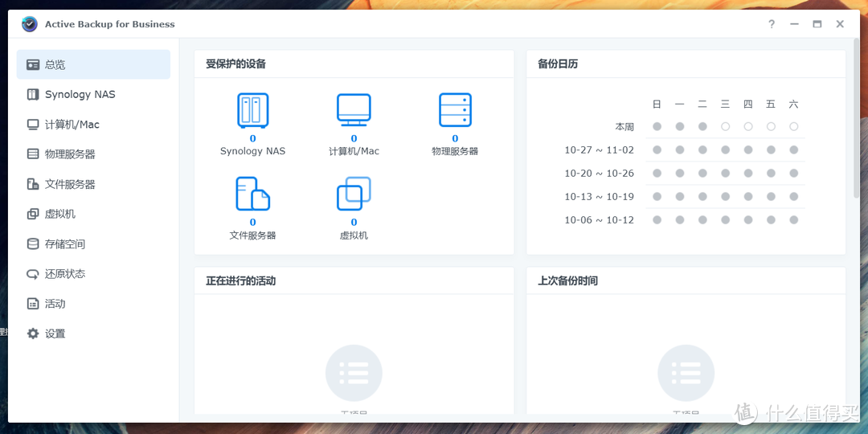Open help with the question mark icon

pyautogui.click(x=772, y=24)
